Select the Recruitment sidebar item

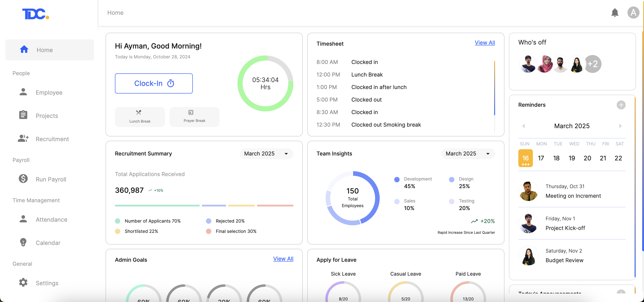[x=52, y=139]
